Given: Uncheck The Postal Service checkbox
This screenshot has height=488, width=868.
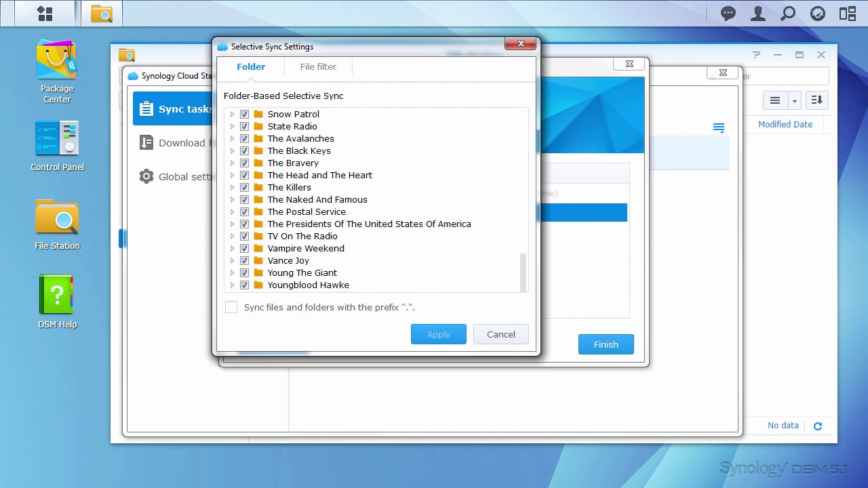Looking at the screenshot, I should (x=244, y=211).
